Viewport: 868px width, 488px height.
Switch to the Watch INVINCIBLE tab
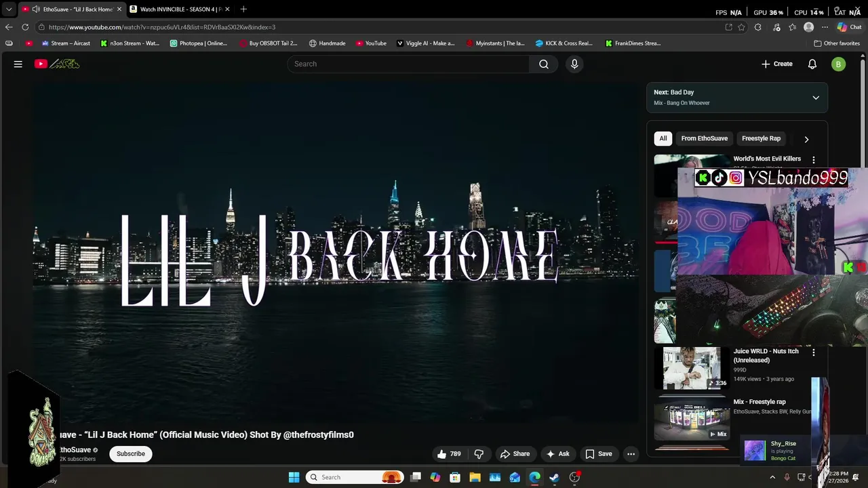(180, 9)
